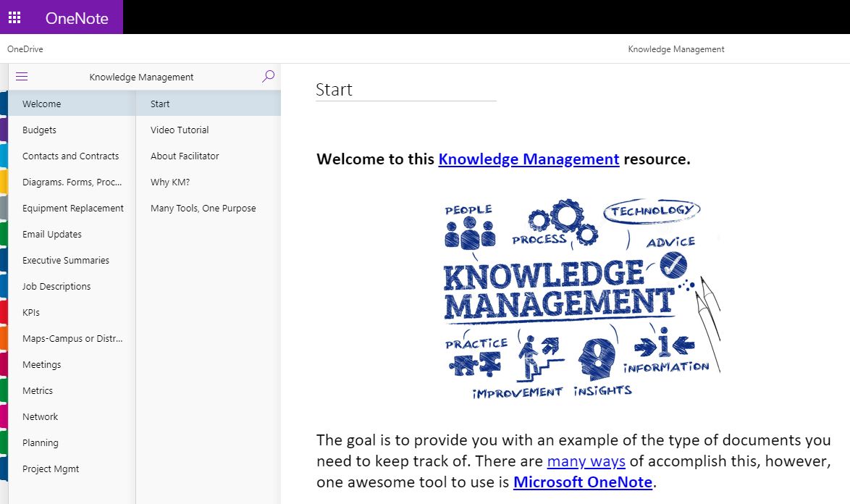Click the orange color tab beside Maps-Campus
The width and height of the screenshot is (850, 504).
tap(4, 337)
